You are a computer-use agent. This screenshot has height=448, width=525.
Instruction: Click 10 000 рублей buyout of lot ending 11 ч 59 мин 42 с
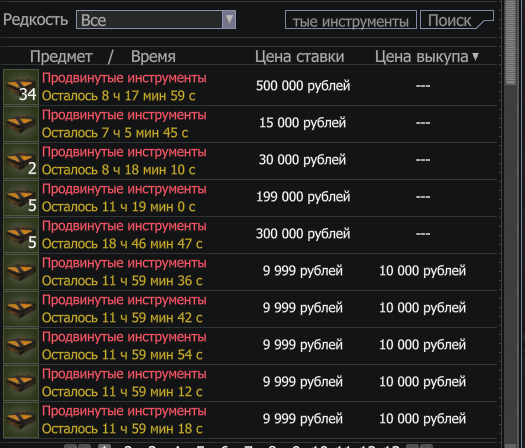(422, 308)
